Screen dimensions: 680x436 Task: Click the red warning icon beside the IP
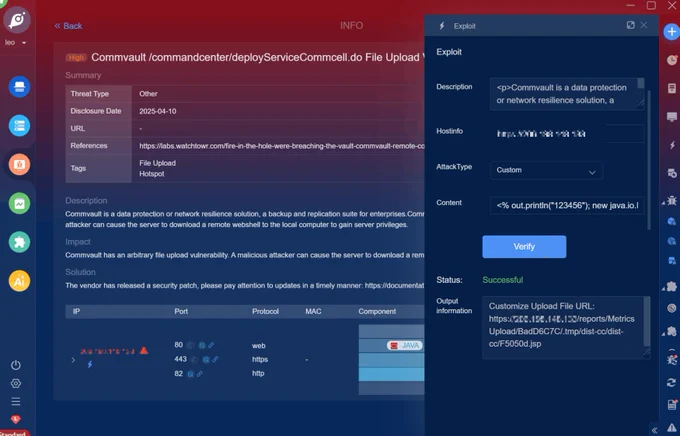144,351
